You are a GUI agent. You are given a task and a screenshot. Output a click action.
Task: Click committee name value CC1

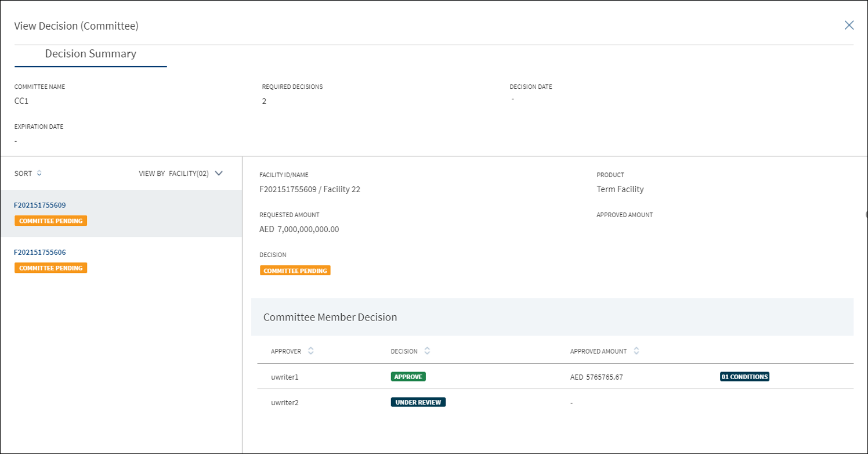tap(21, 101)
